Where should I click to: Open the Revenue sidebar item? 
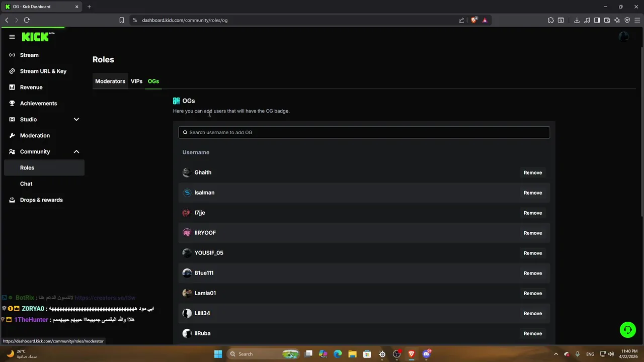point(44,87)
